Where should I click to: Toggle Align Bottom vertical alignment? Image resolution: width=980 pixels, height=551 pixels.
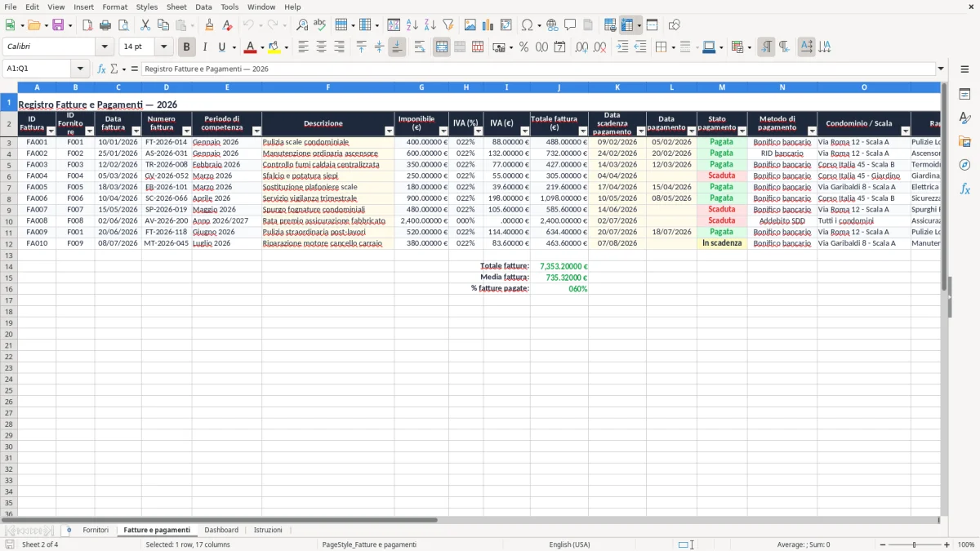[397, 47]
